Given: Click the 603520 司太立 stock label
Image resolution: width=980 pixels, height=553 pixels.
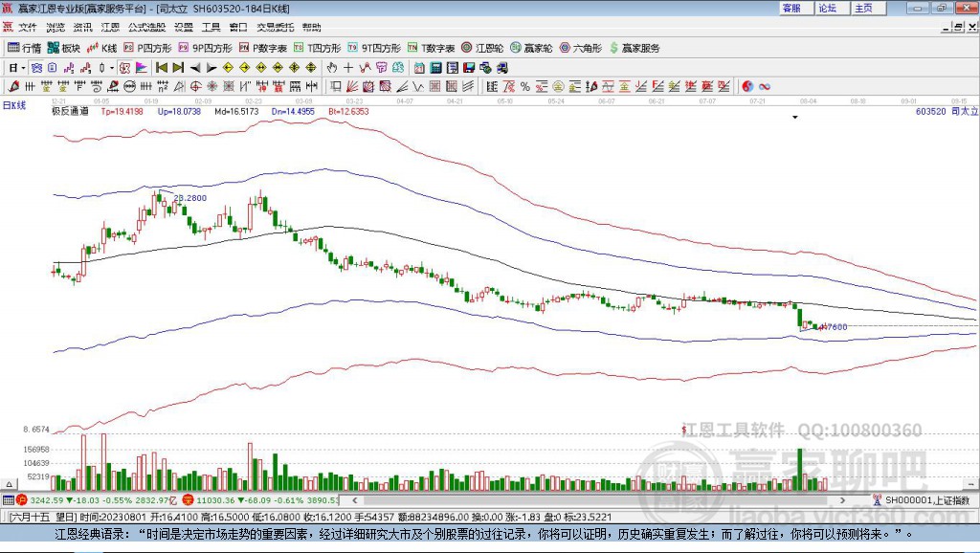Looking at the screenshot, I should (x=947, y=111).
